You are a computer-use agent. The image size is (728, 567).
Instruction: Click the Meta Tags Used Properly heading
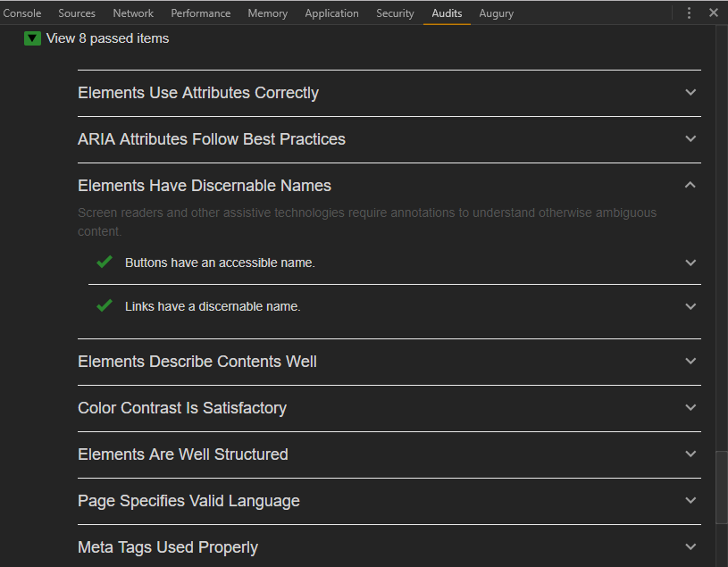[x=168, y=547]
